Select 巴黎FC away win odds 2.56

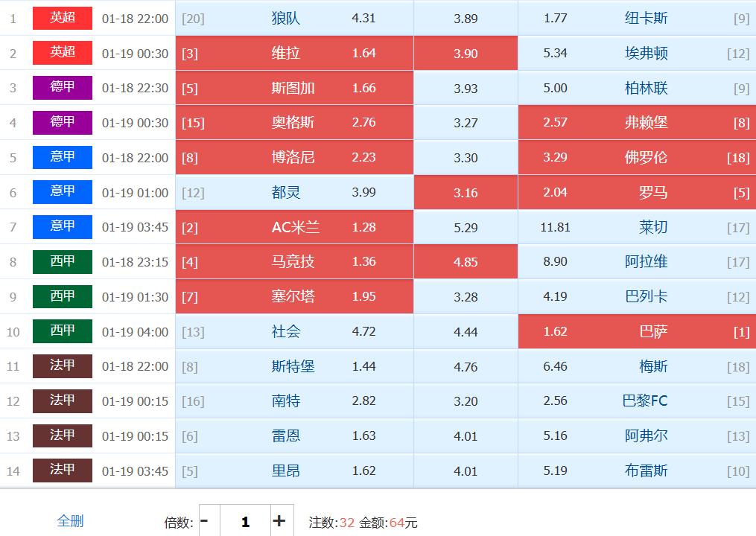pos(637,401)
